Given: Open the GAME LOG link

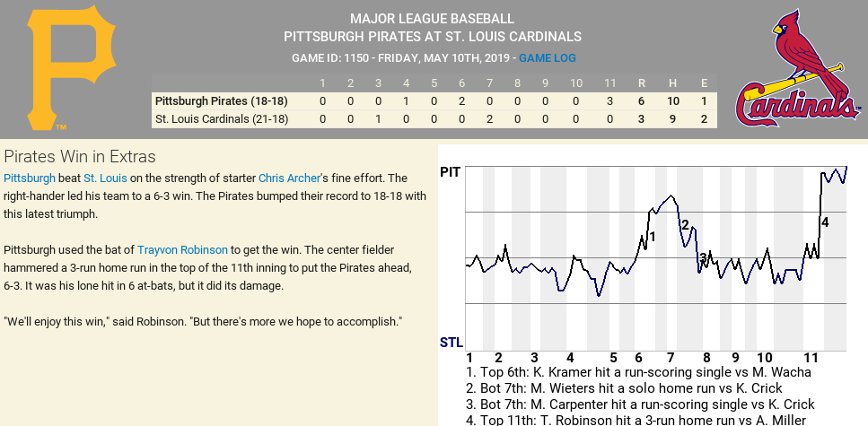Looking at the screenshot, I should pos(548,58).
